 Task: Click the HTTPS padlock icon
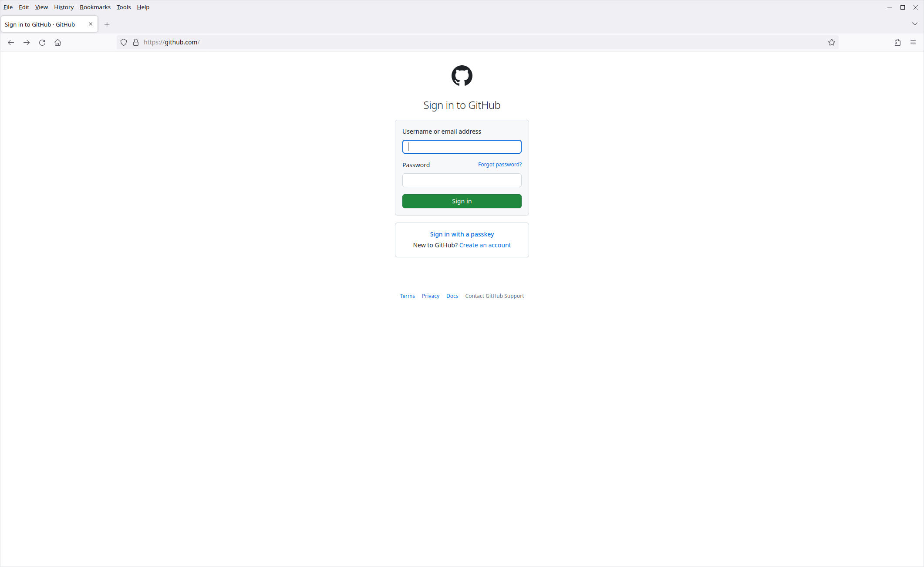[x=135, y=42]
